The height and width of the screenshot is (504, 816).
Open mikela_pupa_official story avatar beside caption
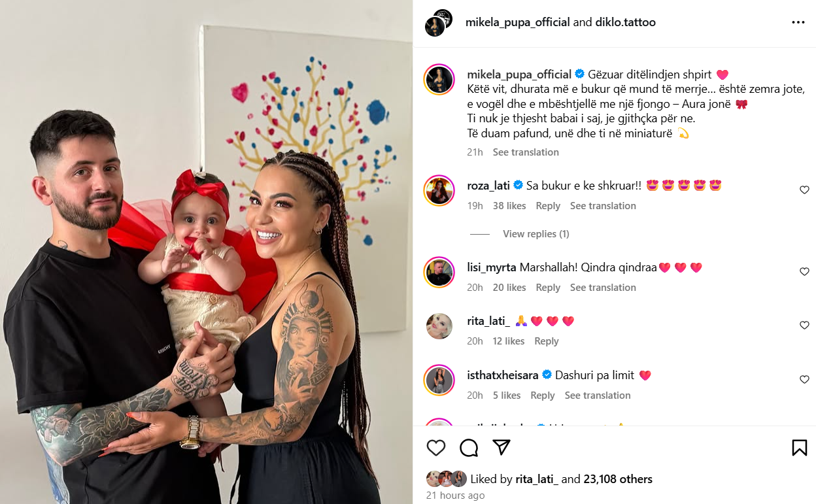pyautogui.click(x=439, y=80)
